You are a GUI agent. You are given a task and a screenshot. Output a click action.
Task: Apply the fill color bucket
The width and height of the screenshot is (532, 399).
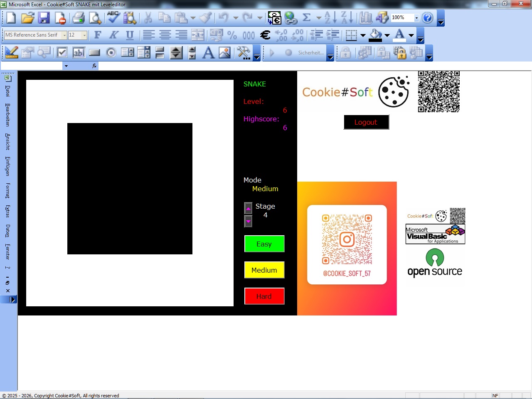coord(375,35)
